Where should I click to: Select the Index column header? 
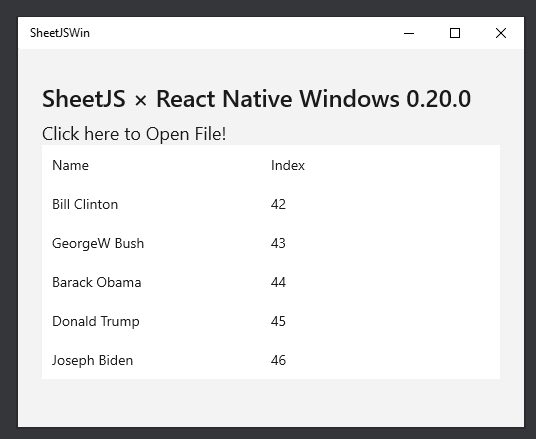[x=287, y=165]
